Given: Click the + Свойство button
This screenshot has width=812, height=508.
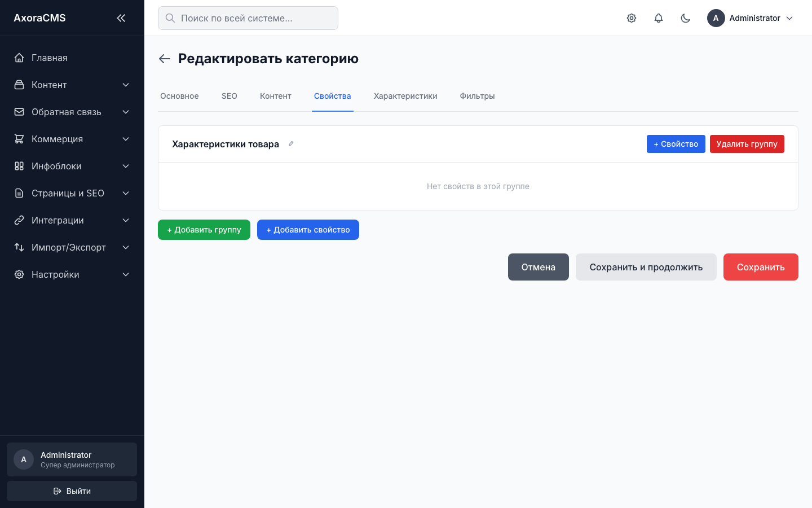Looking at the screenshot, I should (x=676, y=144).
